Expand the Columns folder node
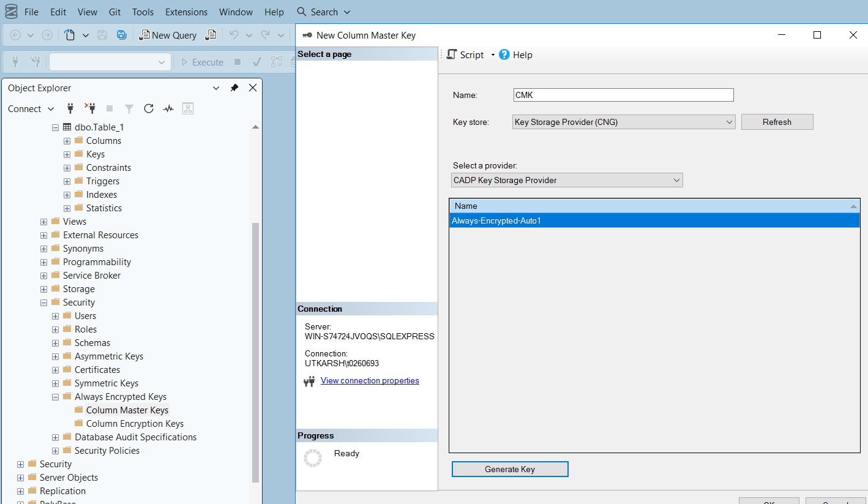 (67, 141)
